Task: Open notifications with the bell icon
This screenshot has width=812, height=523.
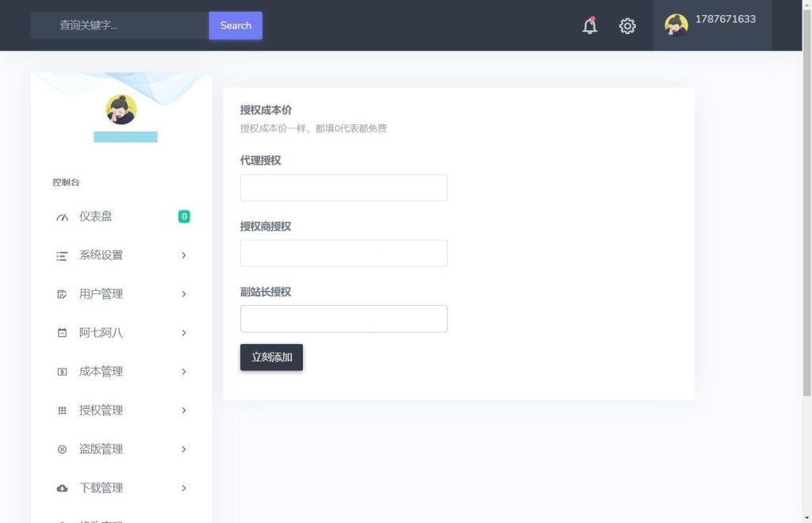Action: click(x=589, y=25)
